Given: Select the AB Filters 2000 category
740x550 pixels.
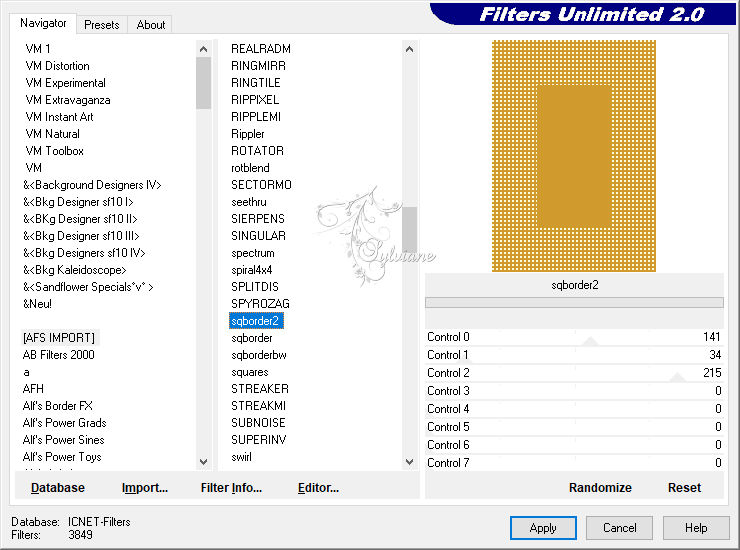Looking at the screenshot, I should pos(59,355).
